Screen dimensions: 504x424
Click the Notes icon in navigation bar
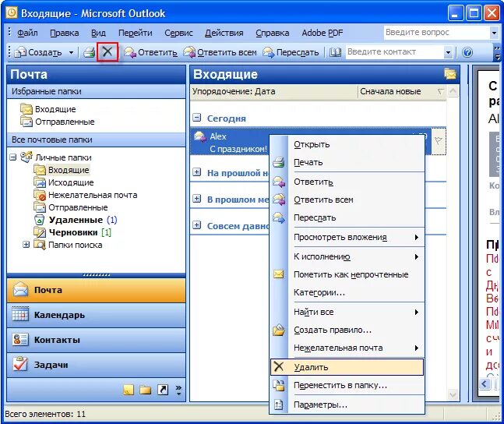(129, 390)
